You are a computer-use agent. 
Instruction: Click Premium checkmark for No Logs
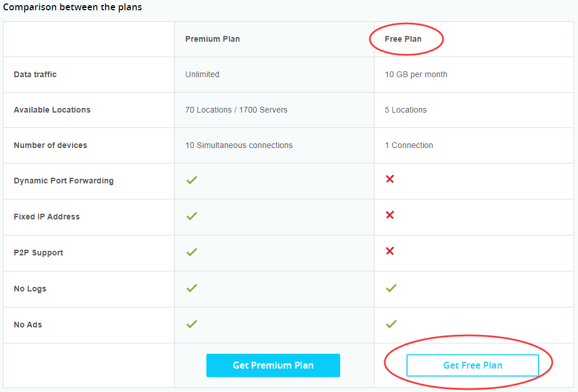click(192, 288)
